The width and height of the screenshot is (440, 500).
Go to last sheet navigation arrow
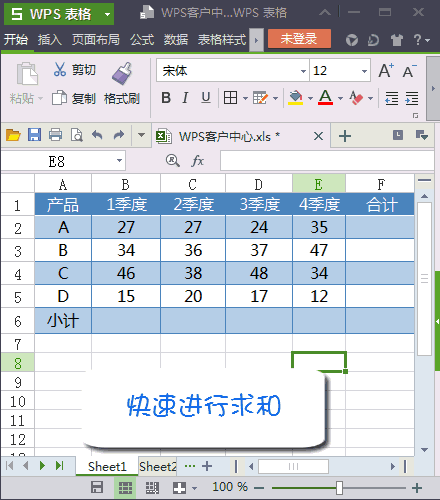[x=60, y=466]
